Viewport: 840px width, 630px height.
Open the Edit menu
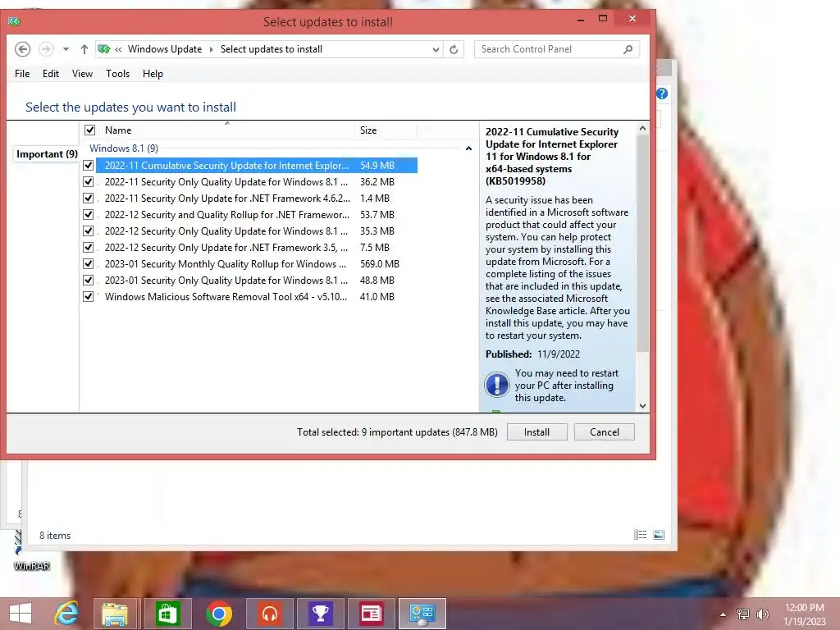tap(51, 74)
